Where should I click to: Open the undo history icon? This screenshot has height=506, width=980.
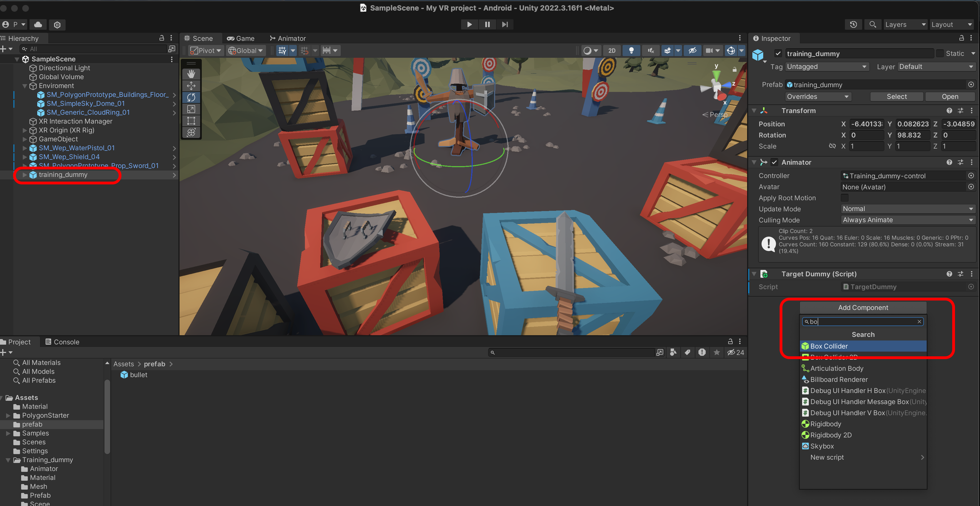(x=853, y=24)
